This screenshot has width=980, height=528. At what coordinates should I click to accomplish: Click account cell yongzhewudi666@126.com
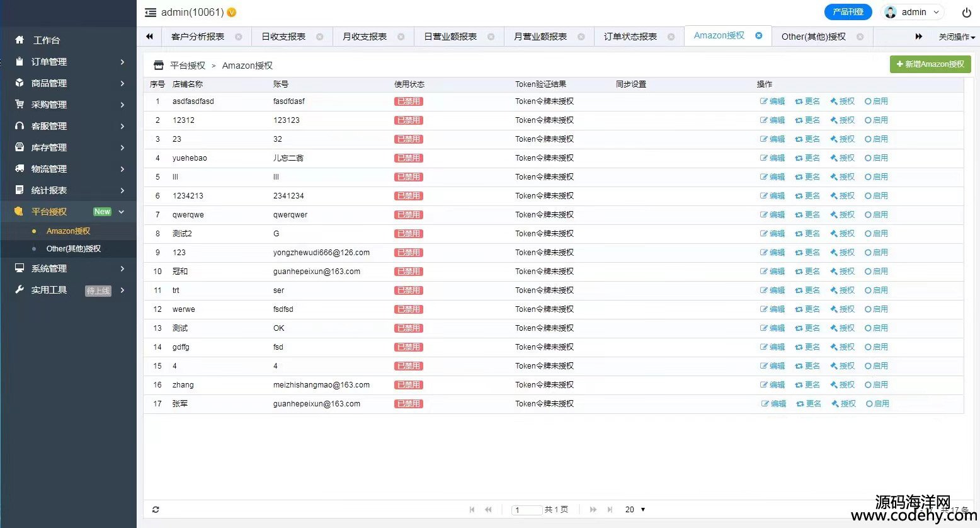pyautogui.click(x=321, y=253)
